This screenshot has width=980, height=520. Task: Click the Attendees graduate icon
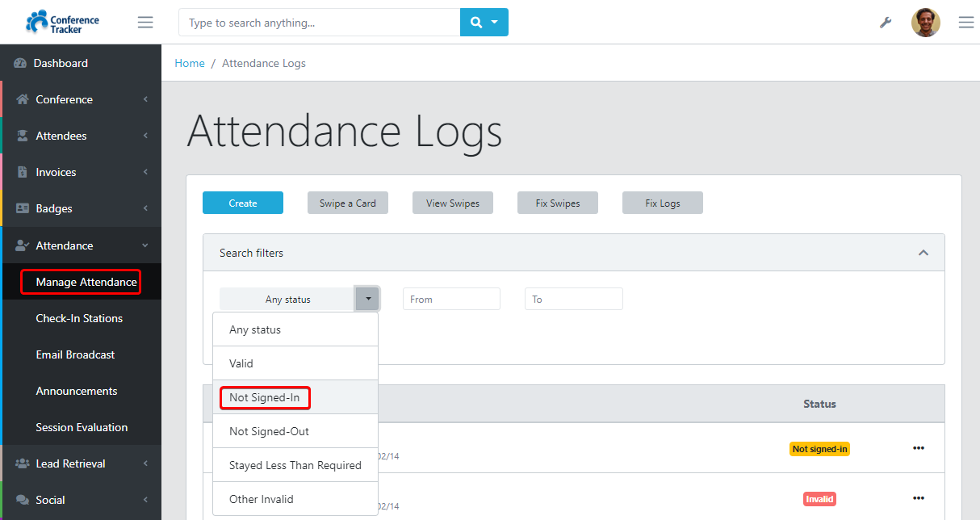tap(23, 136)
